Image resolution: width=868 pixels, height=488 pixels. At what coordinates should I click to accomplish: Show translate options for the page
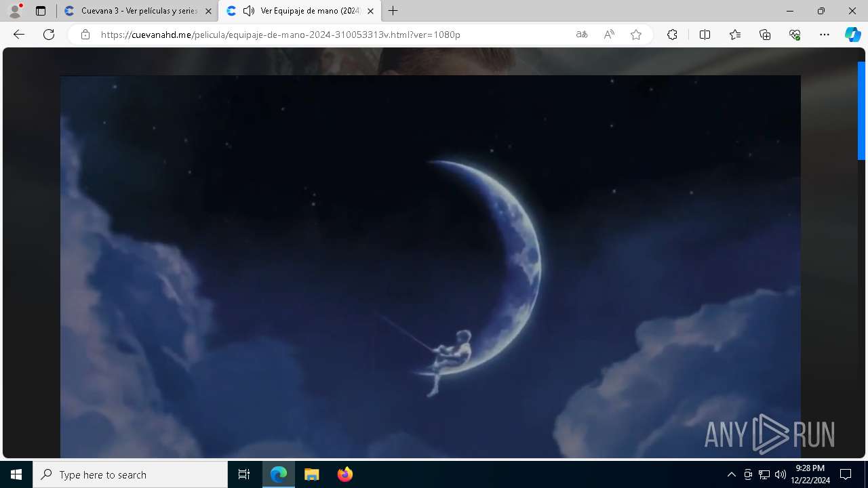(x=582, y=35)
